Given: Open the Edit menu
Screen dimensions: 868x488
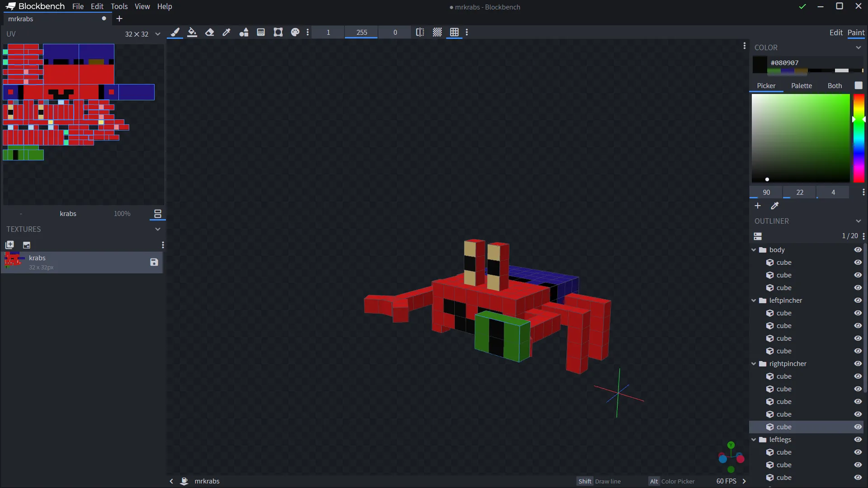Looking at the screenshot, I should (97, 6).
